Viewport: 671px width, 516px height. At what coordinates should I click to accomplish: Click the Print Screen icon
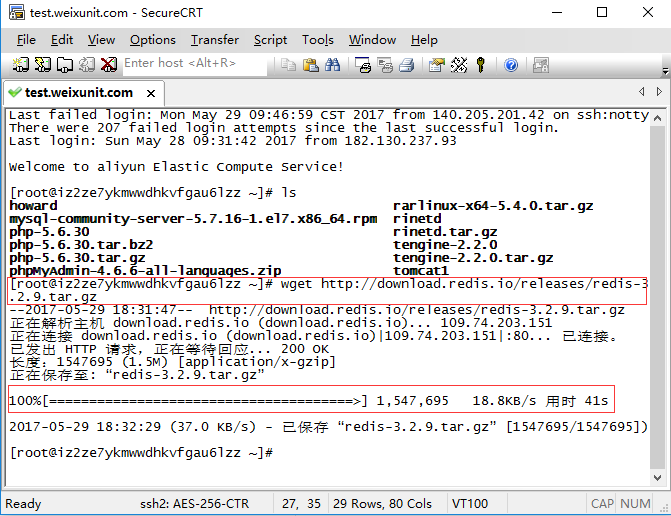click(x=363, y=65)
